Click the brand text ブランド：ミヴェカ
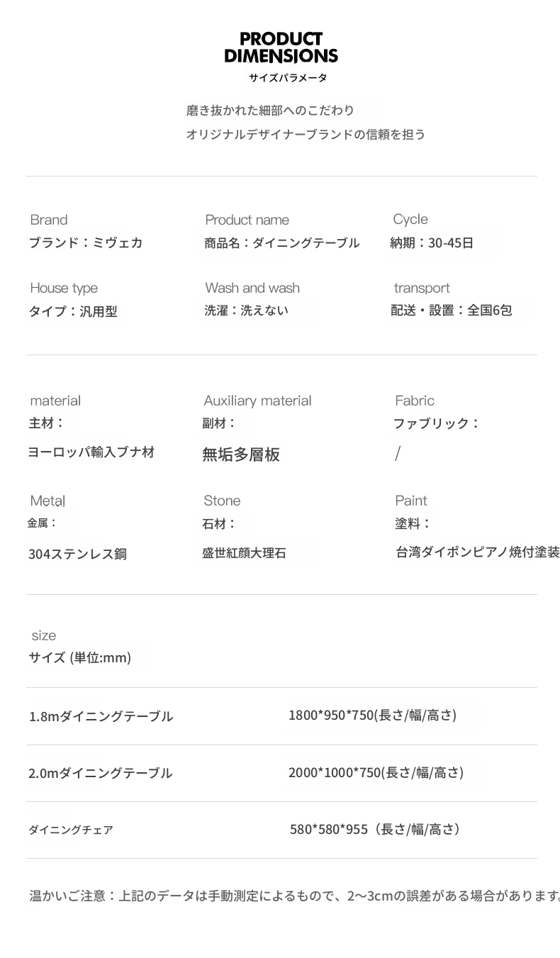The width and height of the screenshot is (560, 958). coord(86,243)
